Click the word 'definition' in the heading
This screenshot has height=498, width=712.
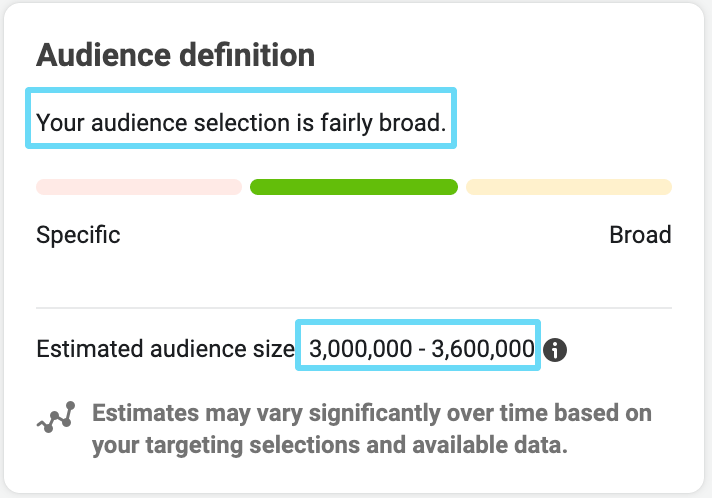(247, 55)
